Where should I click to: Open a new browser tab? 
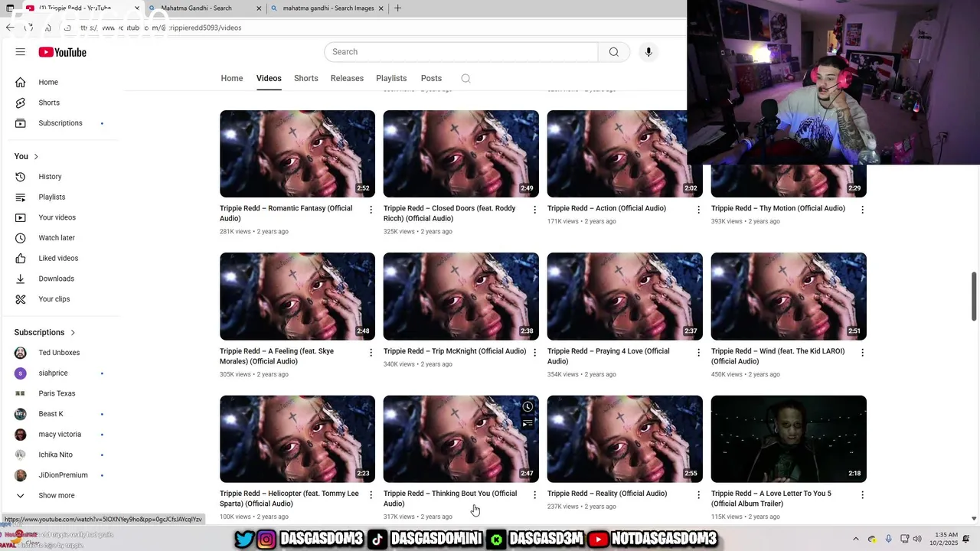coord(397,8)
